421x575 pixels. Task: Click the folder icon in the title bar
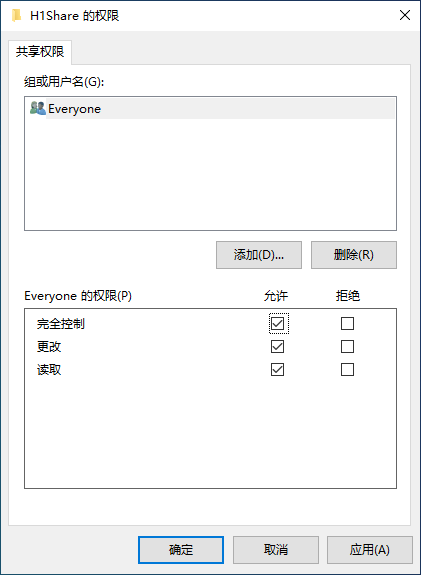(17, 16)
